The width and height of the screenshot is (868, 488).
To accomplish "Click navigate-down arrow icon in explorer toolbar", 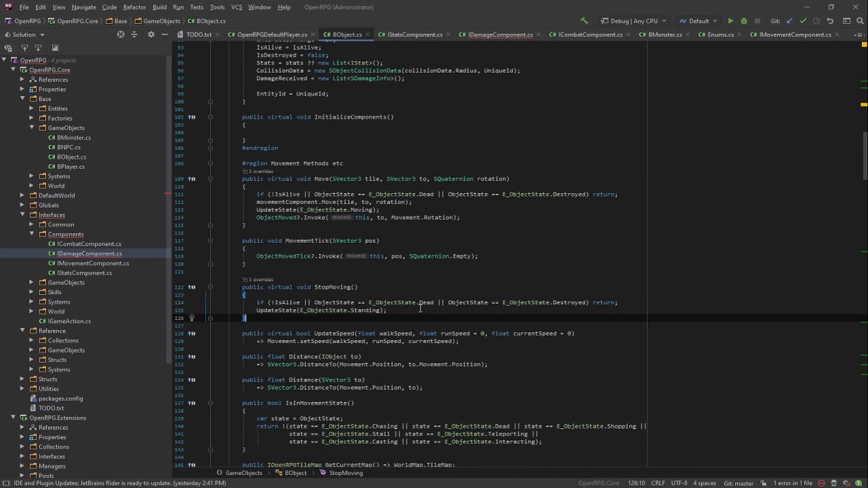I will pyautogui.click(x=39, y=48).
